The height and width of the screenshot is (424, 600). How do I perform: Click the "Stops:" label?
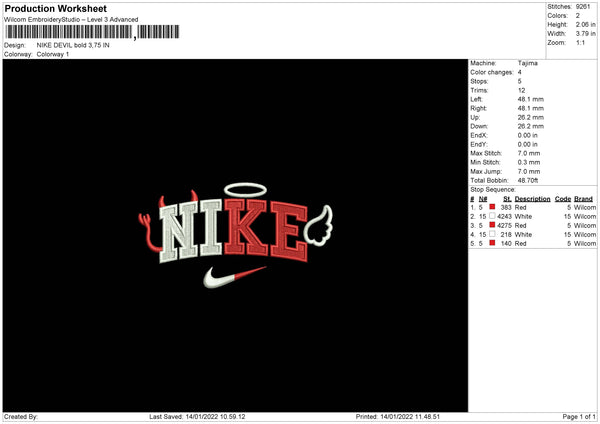coord(479,81)
